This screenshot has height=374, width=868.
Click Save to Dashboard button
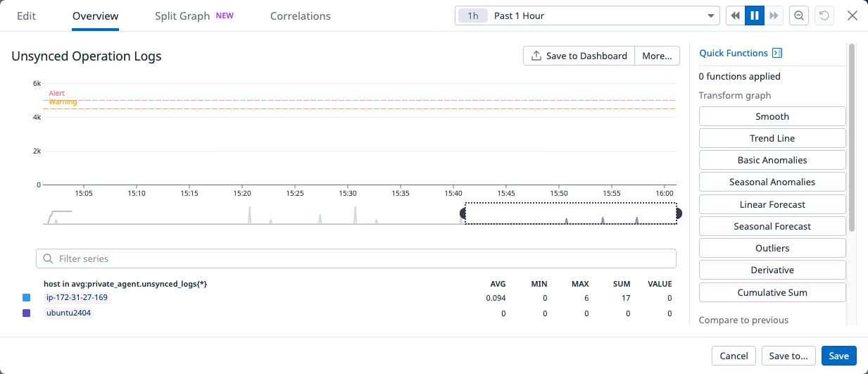[579, 56]
